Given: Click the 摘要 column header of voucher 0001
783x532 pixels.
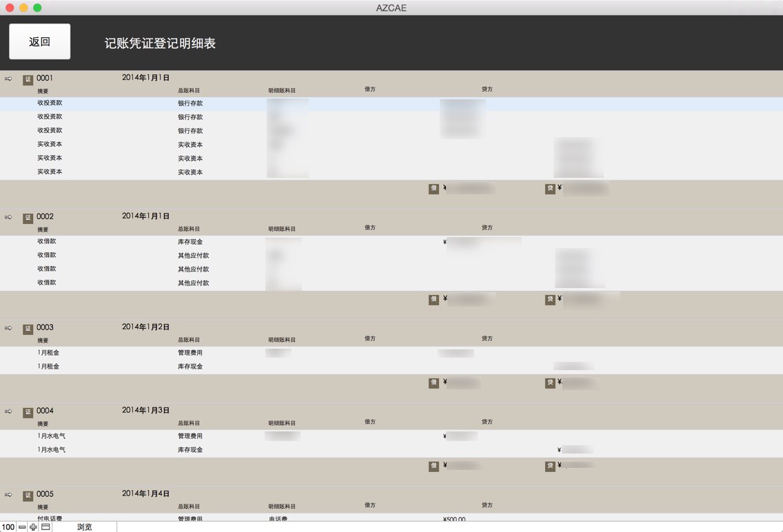Looking at the screenshot, I should (x=43, y=92).
